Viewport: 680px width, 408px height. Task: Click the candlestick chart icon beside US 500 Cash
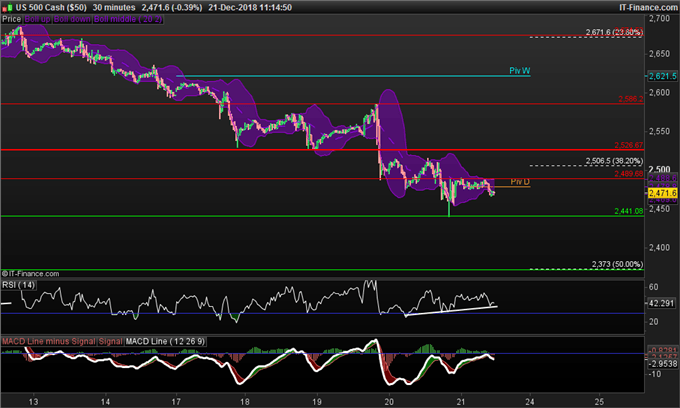tap(7, 7)
